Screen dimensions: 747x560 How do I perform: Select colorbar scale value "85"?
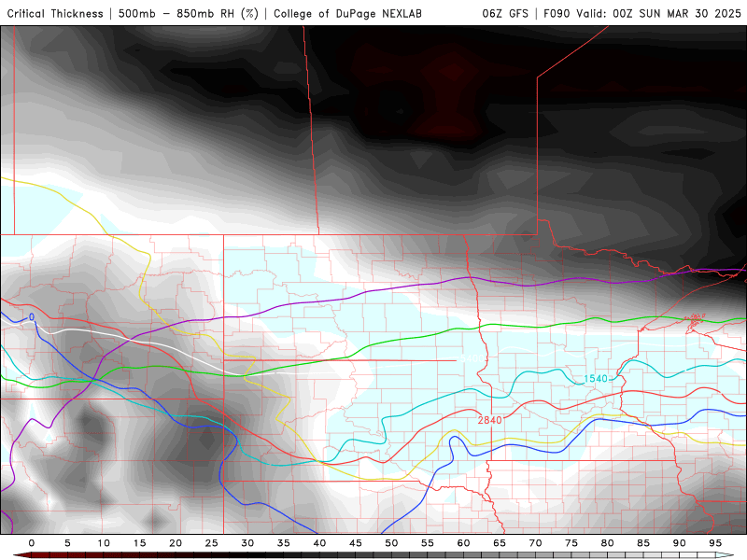[x=643, y=543]
